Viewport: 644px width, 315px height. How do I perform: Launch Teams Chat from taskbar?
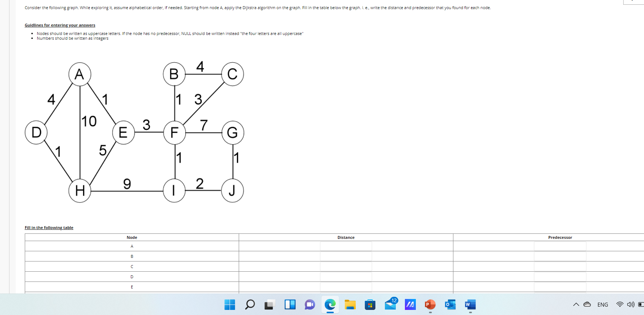[x=310, y=304]
